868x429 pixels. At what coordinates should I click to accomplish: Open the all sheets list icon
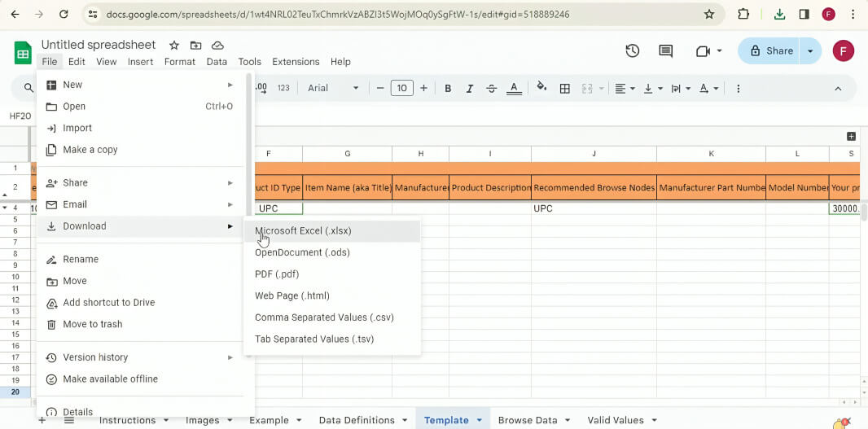tap(68, 420)
